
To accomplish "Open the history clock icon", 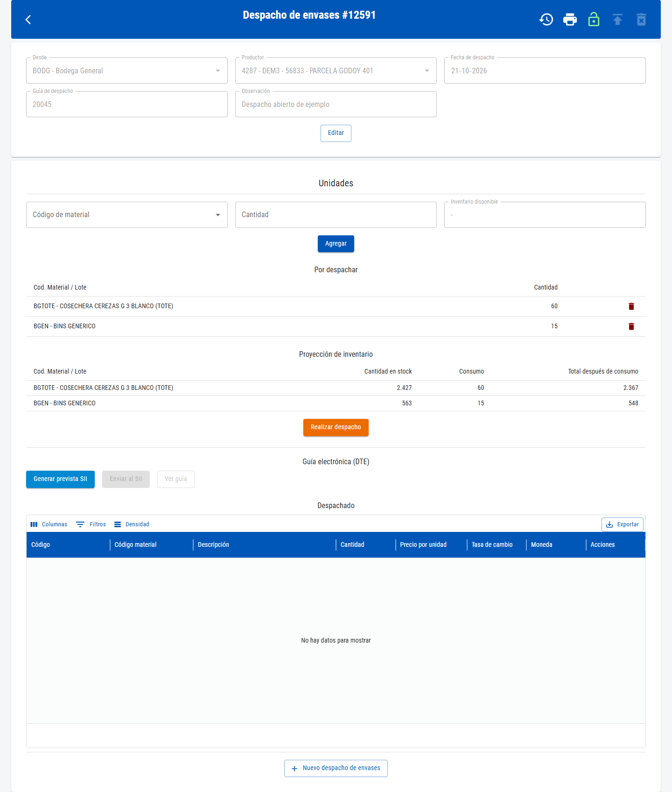I will pos(546,20).
